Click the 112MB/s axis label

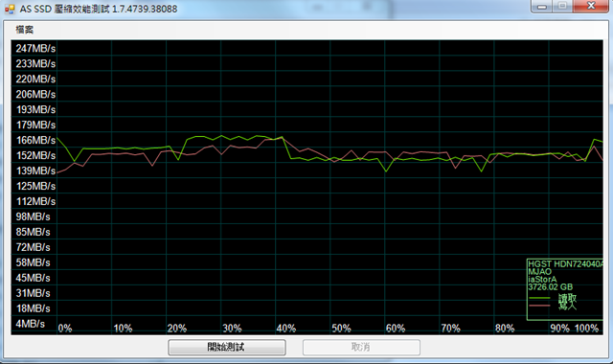click(35, 201)
